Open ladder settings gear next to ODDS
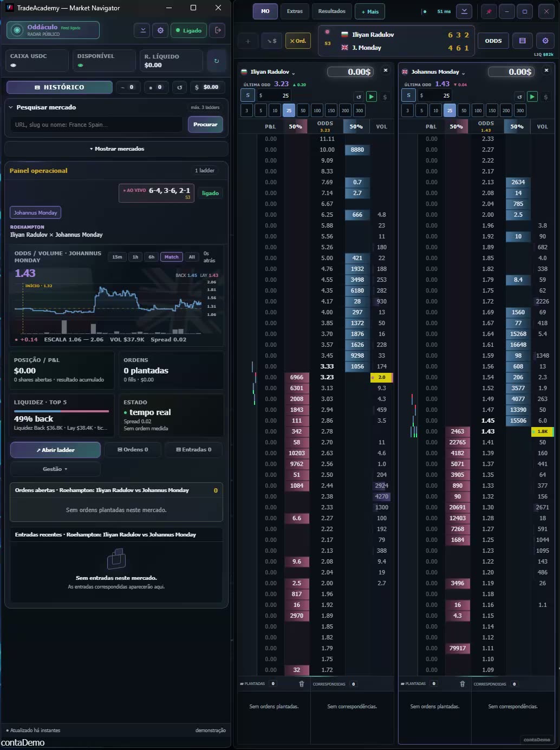Screen dimensions: 560x750 point(545,41)
